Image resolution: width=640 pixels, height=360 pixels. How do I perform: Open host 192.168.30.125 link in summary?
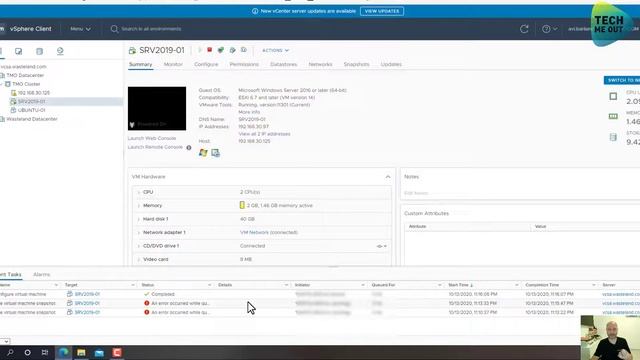[254, 141]
